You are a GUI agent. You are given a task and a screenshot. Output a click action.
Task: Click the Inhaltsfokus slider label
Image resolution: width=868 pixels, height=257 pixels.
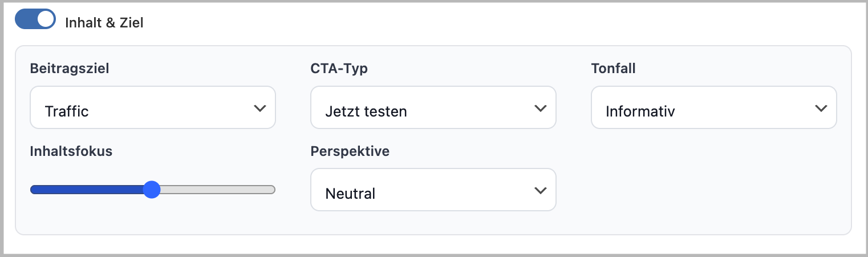pyautogui.click(x=71, y=151)
